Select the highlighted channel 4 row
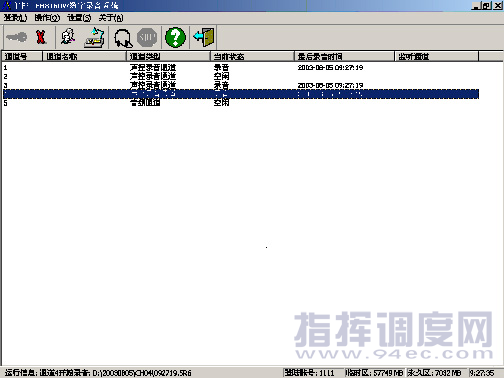The height and width of the screenshot is (378, 504). [x=241, y=94]
